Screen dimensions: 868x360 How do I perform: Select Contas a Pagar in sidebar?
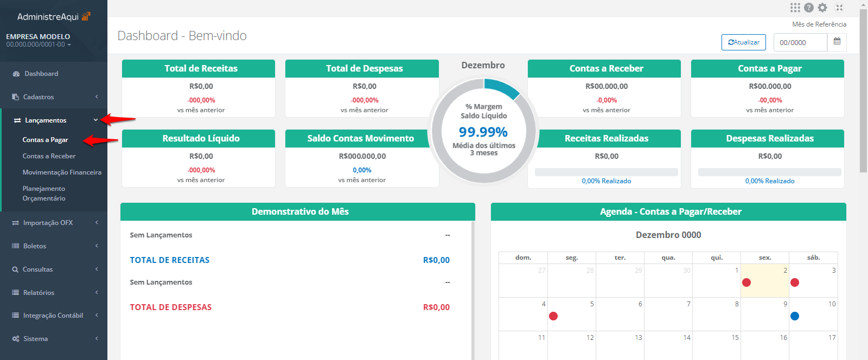tap(45, 140)
